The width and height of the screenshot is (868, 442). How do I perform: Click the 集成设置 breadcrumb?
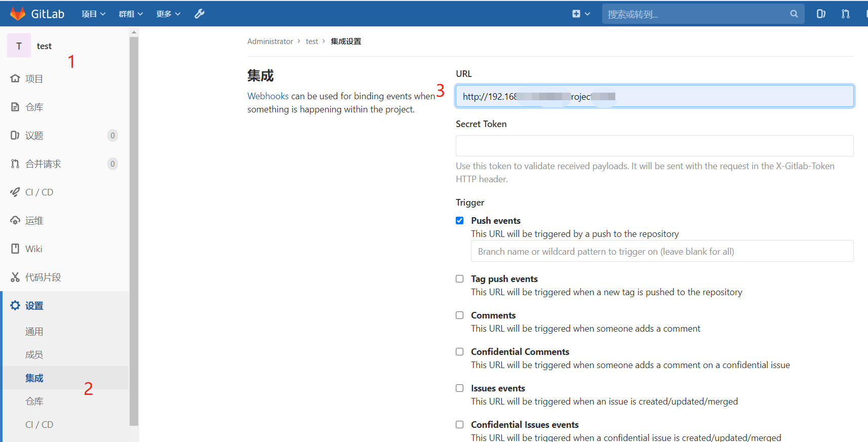(346, 41)
